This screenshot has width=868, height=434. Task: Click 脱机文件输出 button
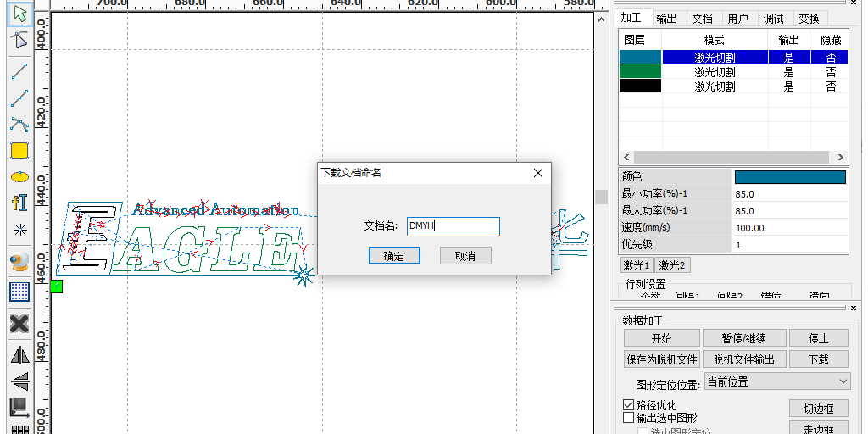tap(744, 359)
